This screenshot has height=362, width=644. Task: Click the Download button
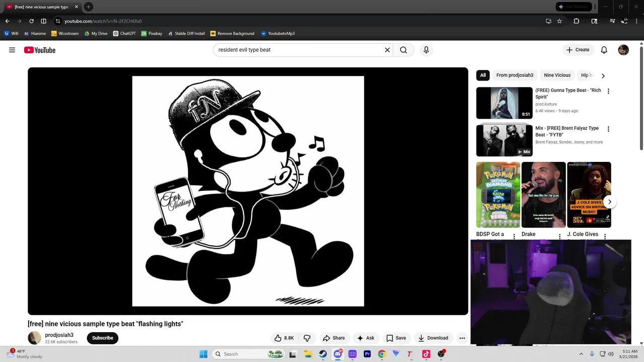(x=433, y=338)
